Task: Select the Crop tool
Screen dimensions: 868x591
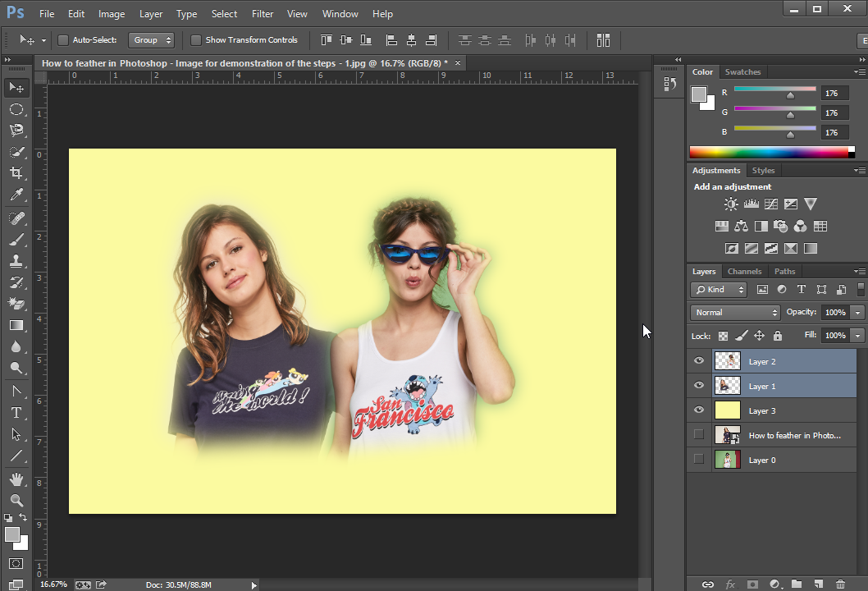Action: [x=16, y=173]
